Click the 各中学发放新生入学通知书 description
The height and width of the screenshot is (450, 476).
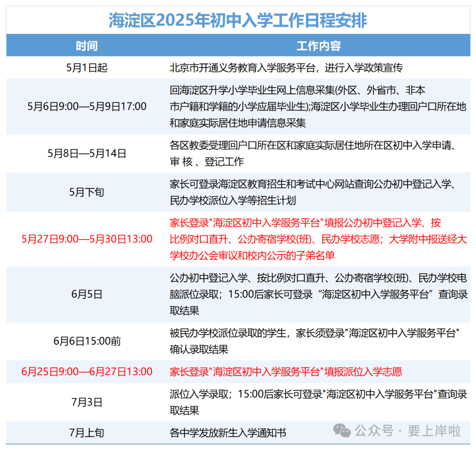point(228,433)
